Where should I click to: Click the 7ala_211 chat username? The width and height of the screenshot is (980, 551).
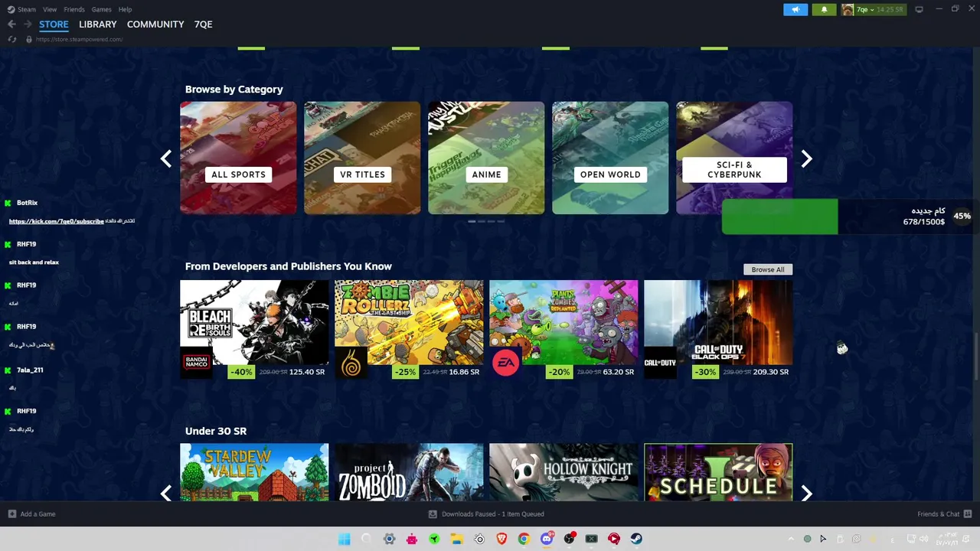[x=30, y=370]
